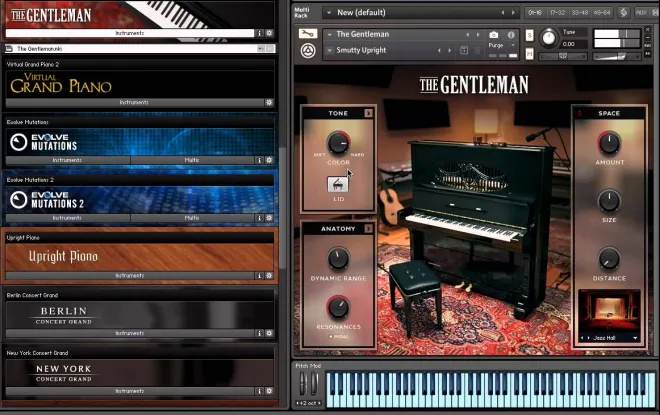Viewport: 660px width, 415px height.
Task: Show New York Concert Grand info icon
Action: click(x=259, y=391)
